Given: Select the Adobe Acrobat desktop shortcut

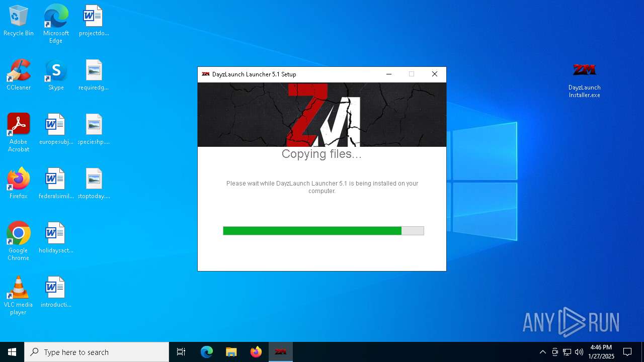Looking at the screenshot, I should [19, 133].
